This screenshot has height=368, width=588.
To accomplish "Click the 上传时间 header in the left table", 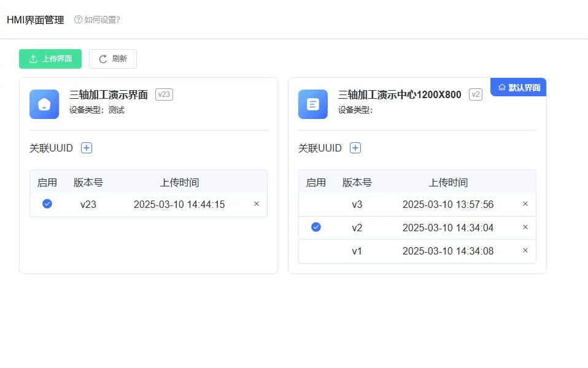I will (x=179, y=182).
